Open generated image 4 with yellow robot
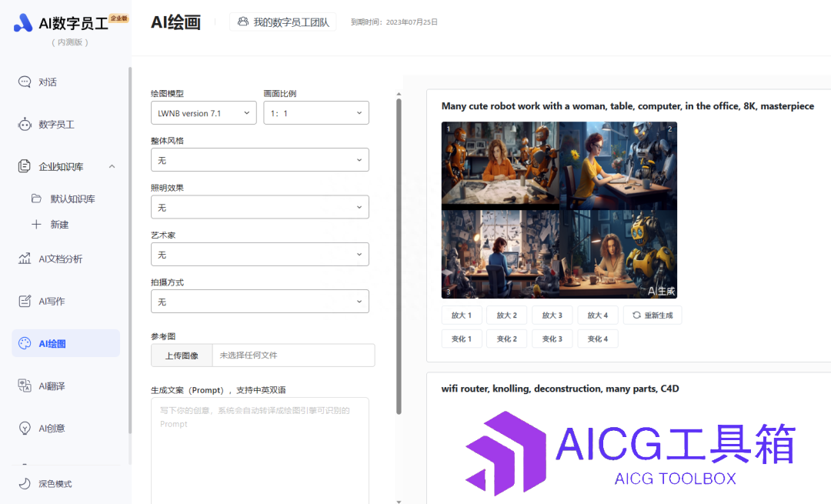The height and width of the screenshot is (504, 831). (x=618, y=254)
